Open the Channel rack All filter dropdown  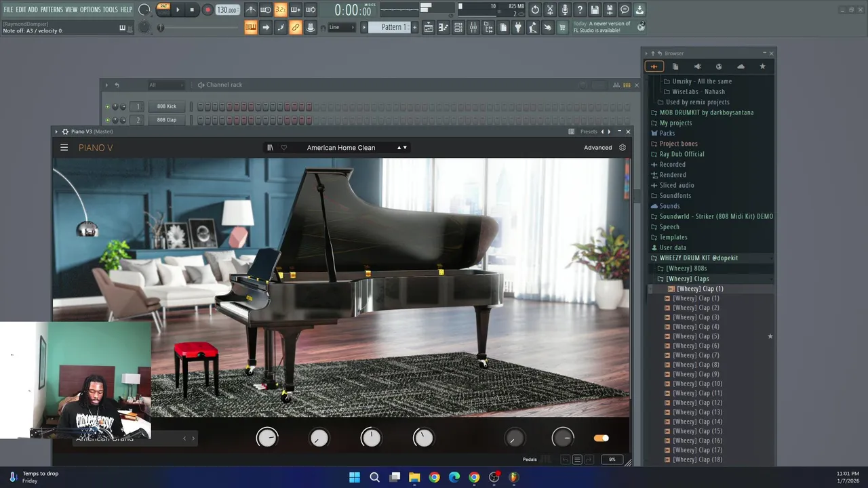tap(166, 85)
